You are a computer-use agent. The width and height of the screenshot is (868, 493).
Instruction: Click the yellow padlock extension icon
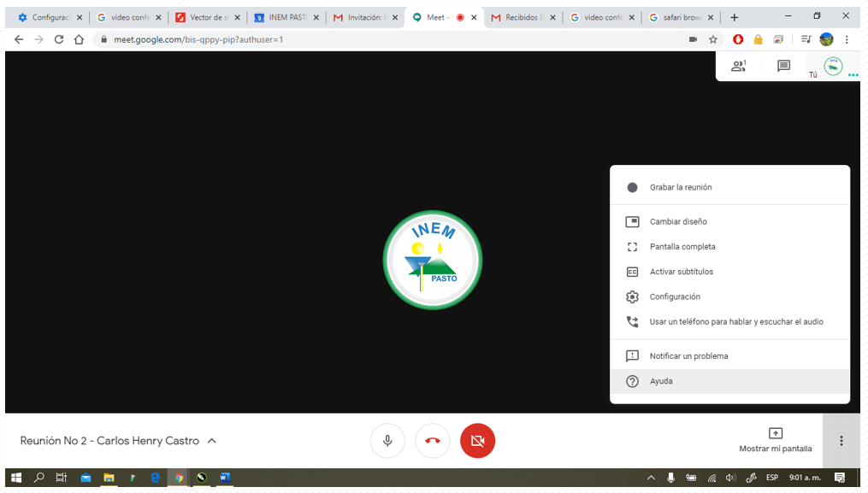click(758, 39)
